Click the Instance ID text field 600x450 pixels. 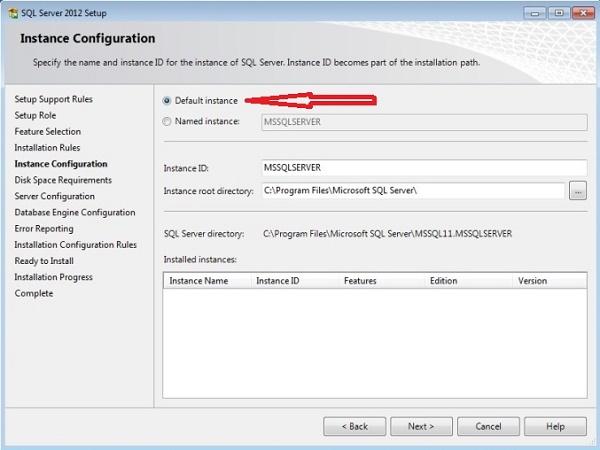[423, 168]
